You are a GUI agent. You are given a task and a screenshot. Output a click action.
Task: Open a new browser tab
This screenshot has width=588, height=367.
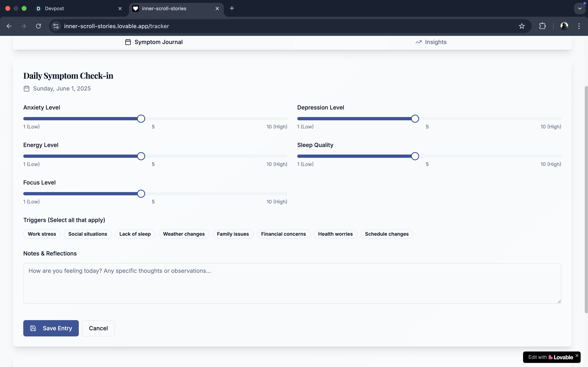tap(232, 8)
